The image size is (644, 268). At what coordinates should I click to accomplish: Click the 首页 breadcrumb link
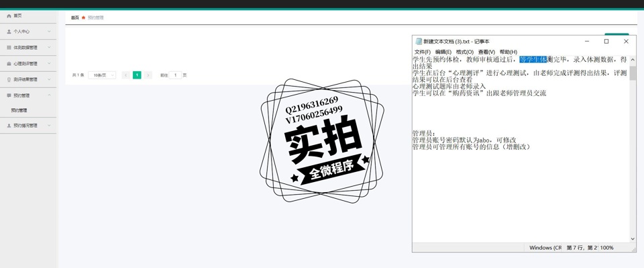tap(74, 17)
